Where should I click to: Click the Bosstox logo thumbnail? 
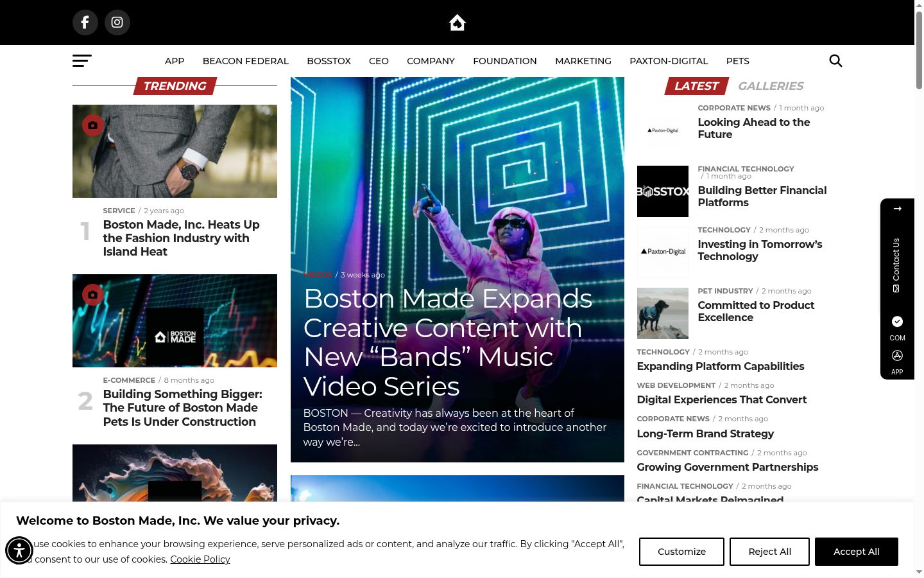(x=663, y=191)
